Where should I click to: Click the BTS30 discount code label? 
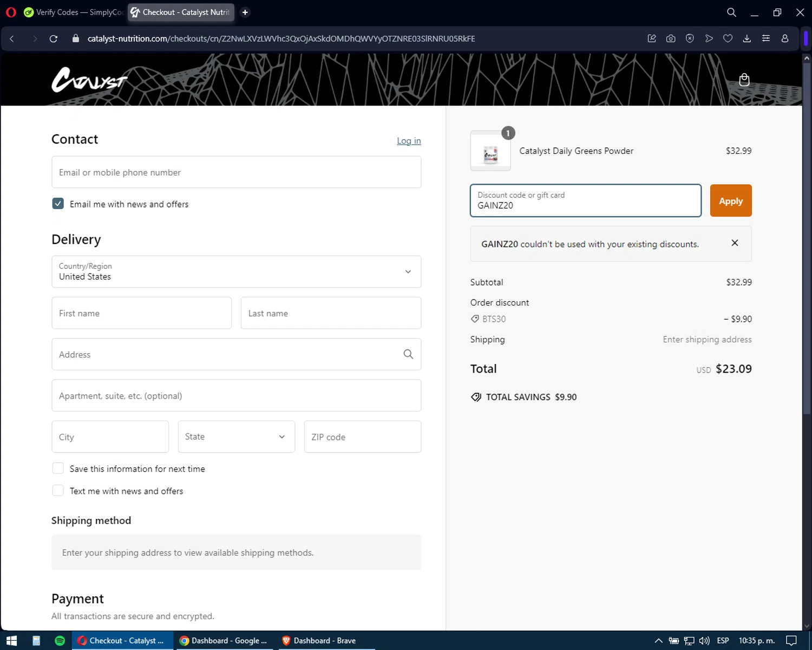[x=494, y=319]
